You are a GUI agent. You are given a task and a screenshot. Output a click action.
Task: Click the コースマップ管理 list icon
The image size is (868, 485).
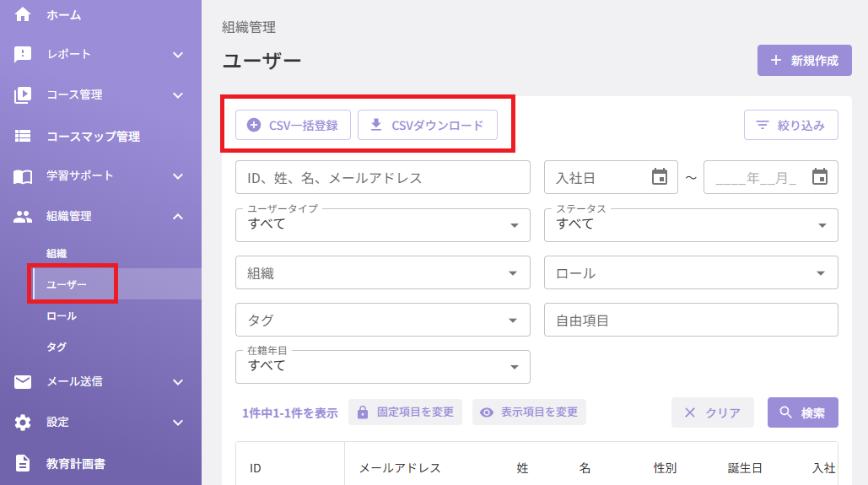[23, 136]
